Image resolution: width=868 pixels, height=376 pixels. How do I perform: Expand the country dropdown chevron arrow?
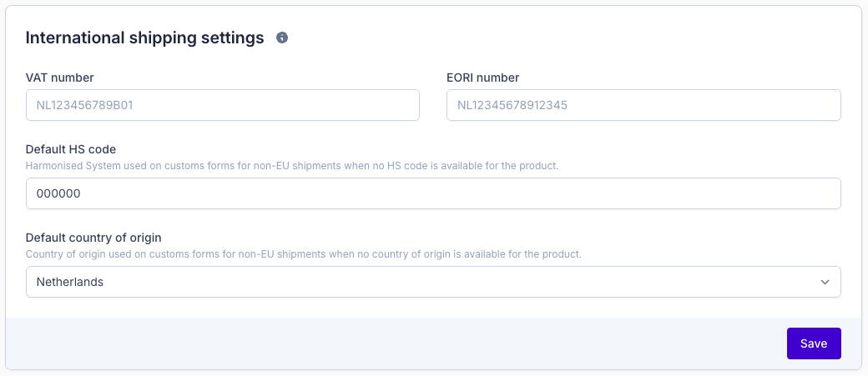tap(825, 282)
